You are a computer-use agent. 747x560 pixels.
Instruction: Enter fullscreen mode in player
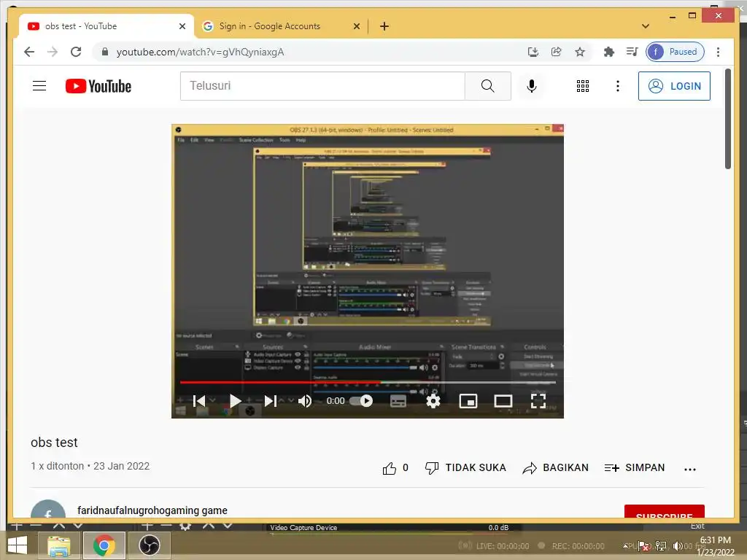coord(538,401)
